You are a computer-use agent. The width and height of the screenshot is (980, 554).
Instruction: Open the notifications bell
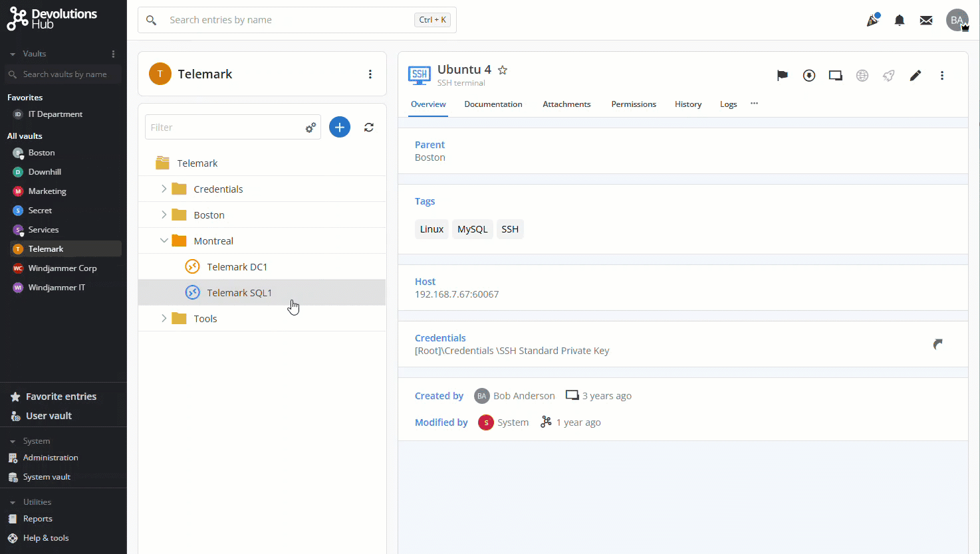(899, 21)
